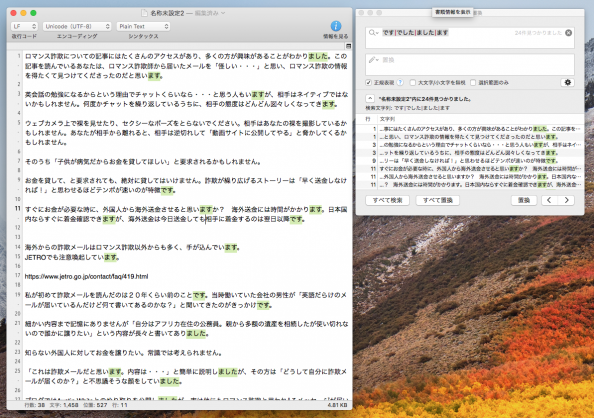Open the LF line ending dropdown
This screenshot has width=594, height=418.
[x=24, y=26]
